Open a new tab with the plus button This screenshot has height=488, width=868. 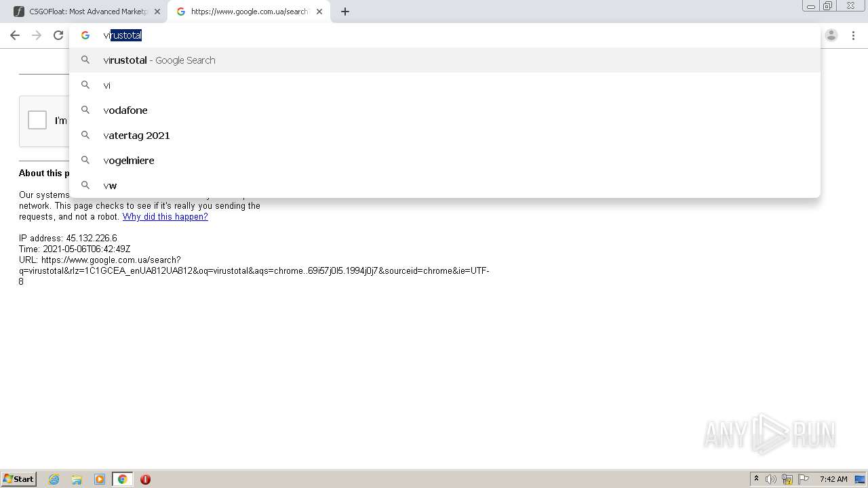345,12
